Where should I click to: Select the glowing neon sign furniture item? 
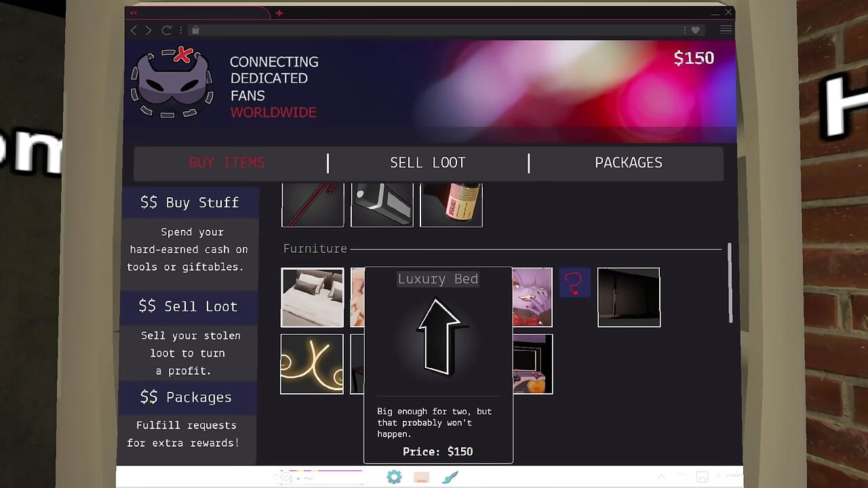(312, 364)
